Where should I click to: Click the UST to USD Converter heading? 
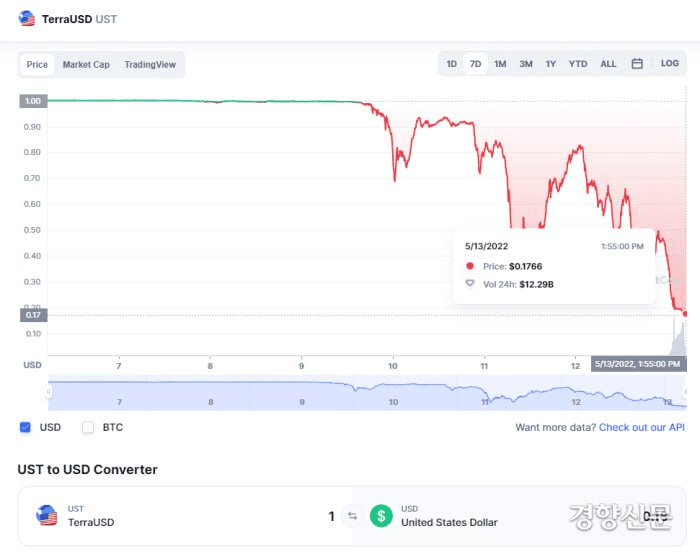tap(88, 470)
